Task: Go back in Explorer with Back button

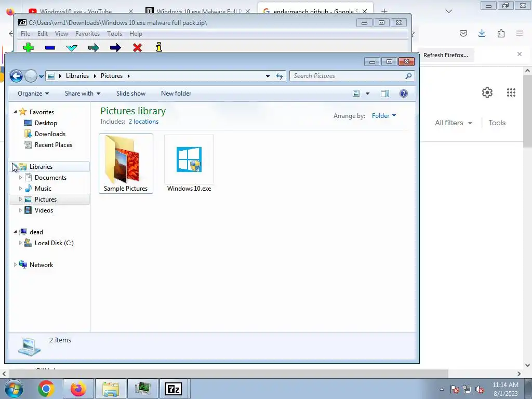Action: point(16,76)
